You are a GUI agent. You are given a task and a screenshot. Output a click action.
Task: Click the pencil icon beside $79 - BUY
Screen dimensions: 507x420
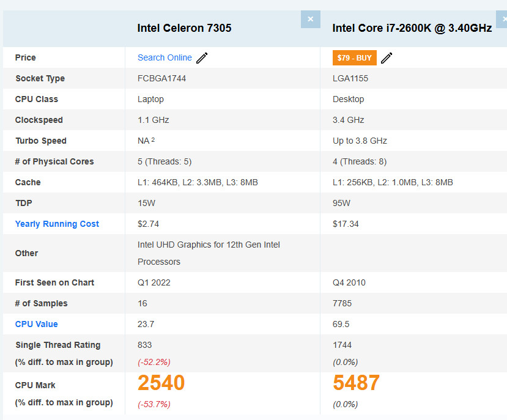(x=387, y=58)
